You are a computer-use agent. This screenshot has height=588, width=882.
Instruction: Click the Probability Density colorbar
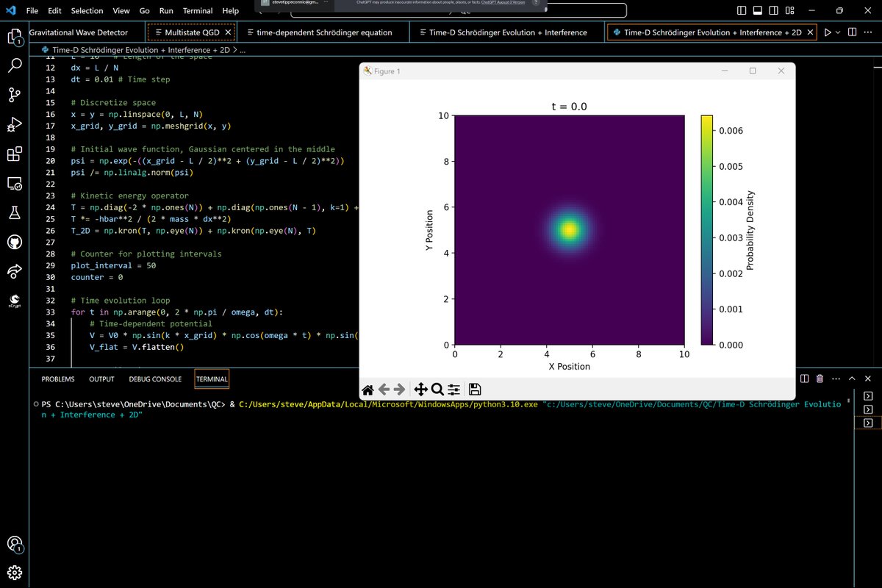click(706, 230)
